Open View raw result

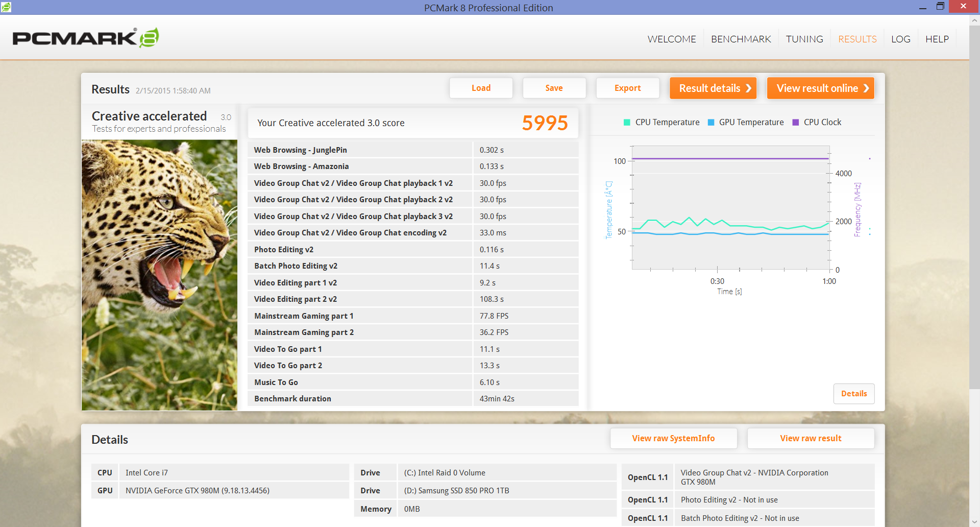tap(810, 438)
